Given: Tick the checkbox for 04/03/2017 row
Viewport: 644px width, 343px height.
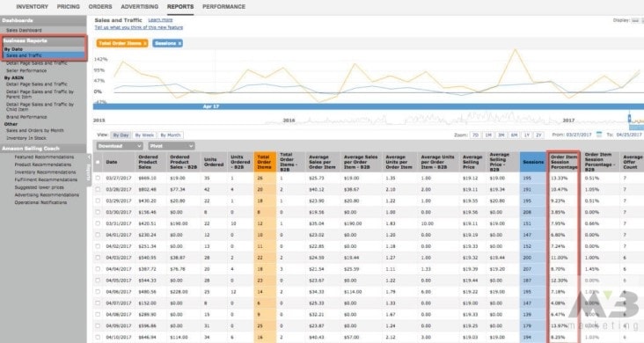Looking at the screenshot, I should click(x=98, y=258).
